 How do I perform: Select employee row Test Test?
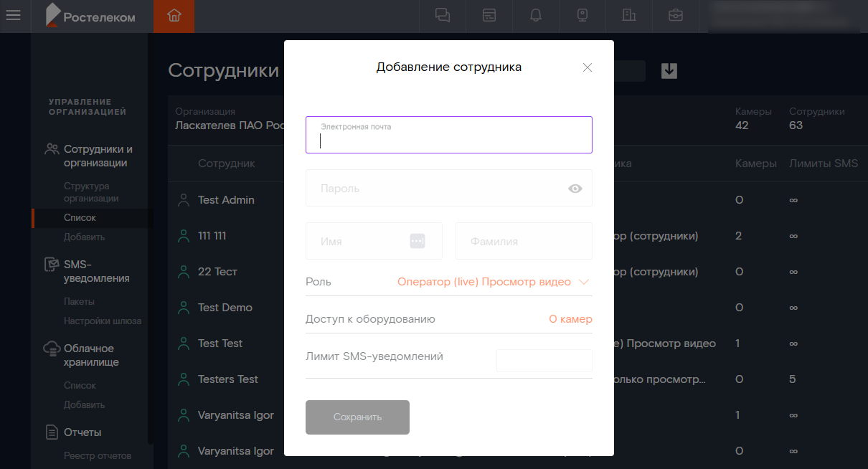(x=518, y=344)
